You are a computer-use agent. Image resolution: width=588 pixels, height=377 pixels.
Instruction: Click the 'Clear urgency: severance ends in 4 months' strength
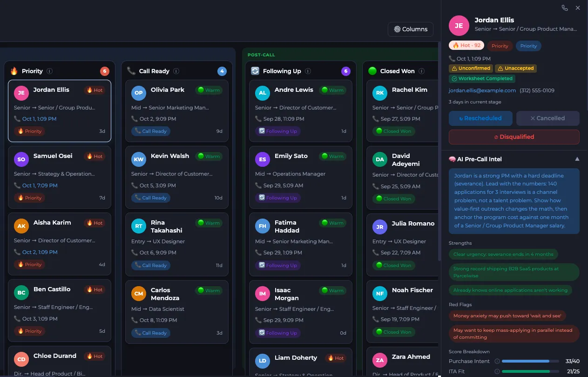(503, 254)
